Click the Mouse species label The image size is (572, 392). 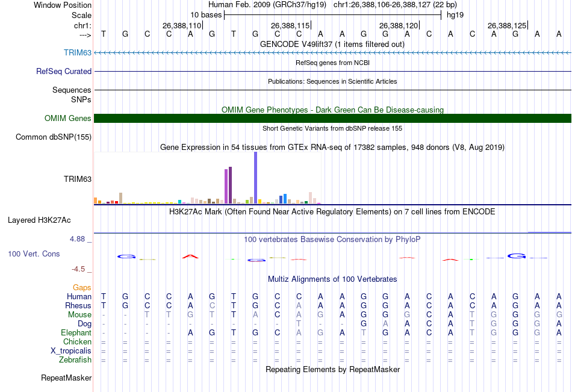click(x=79, y=314)
